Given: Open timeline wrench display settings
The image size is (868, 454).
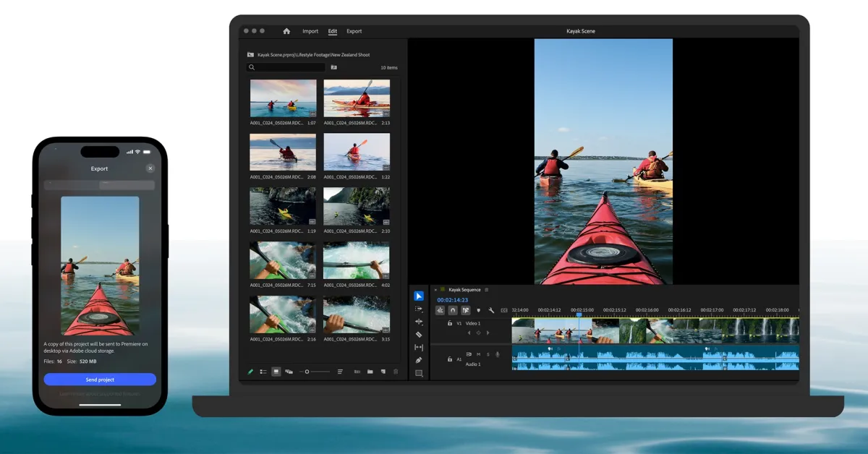Looking at the screenshot, I should 491,310.
